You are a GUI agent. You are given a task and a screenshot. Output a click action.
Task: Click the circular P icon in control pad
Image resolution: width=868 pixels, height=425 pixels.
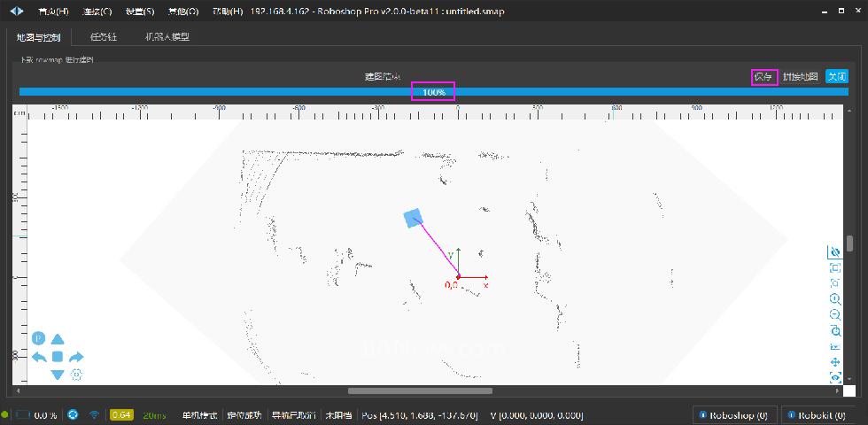tap(39, 338)
